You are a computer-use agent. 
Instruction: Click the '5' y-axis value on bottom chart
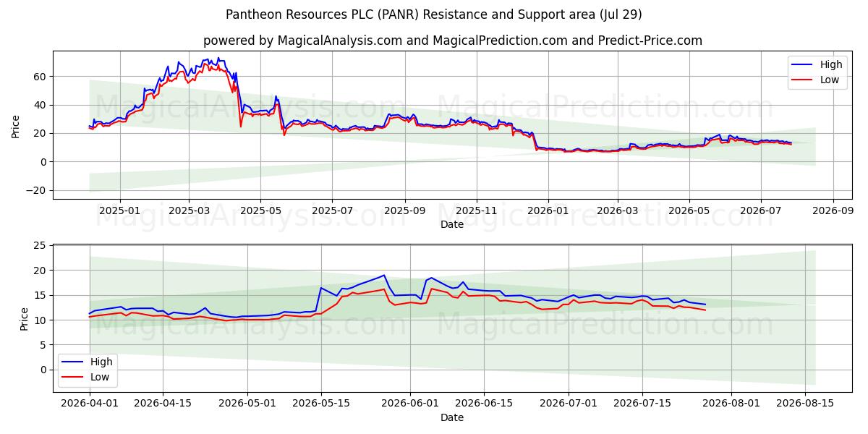click(44, 345)
